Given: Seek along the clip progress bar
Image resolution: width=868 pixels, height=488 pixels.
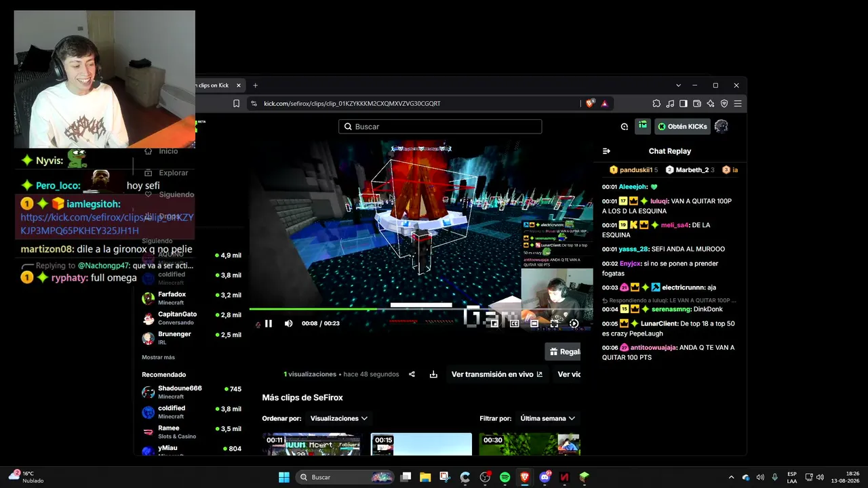Looking at the screenshot, I should click(421, 309).
